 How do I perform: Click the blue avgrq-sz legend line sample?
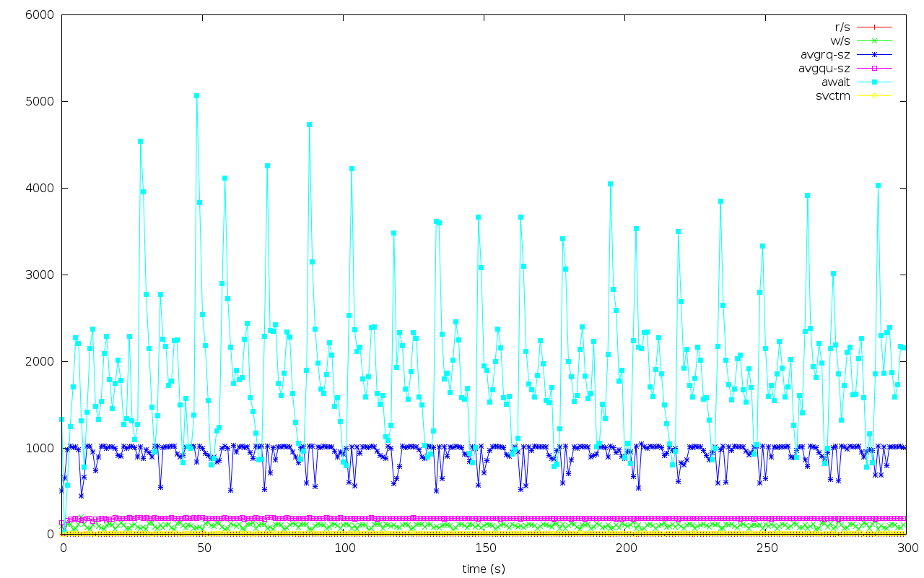(874, 54)
